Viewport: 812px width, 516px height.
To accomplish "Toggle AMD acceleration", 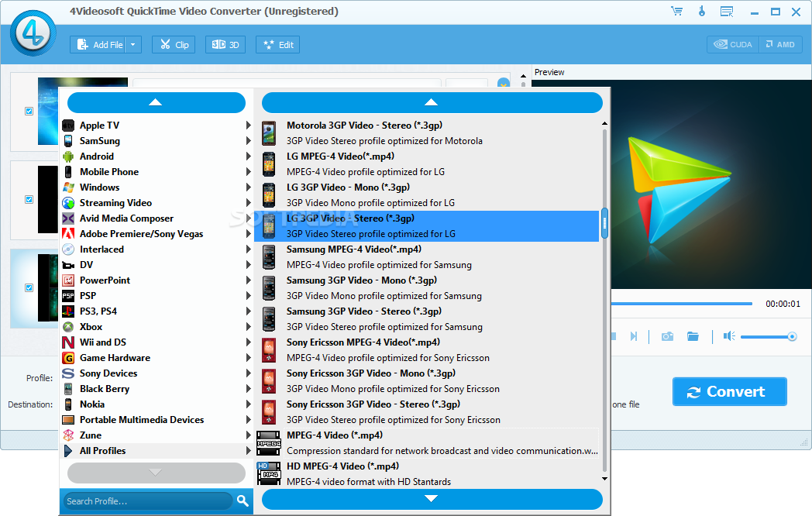I will point(780,45).
